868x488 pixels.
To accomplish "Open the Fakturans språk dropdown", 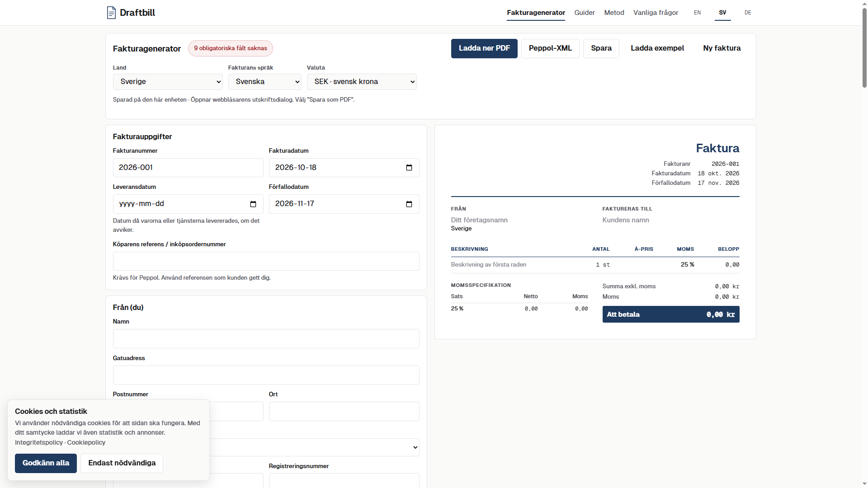I will (x=265, y=82).
